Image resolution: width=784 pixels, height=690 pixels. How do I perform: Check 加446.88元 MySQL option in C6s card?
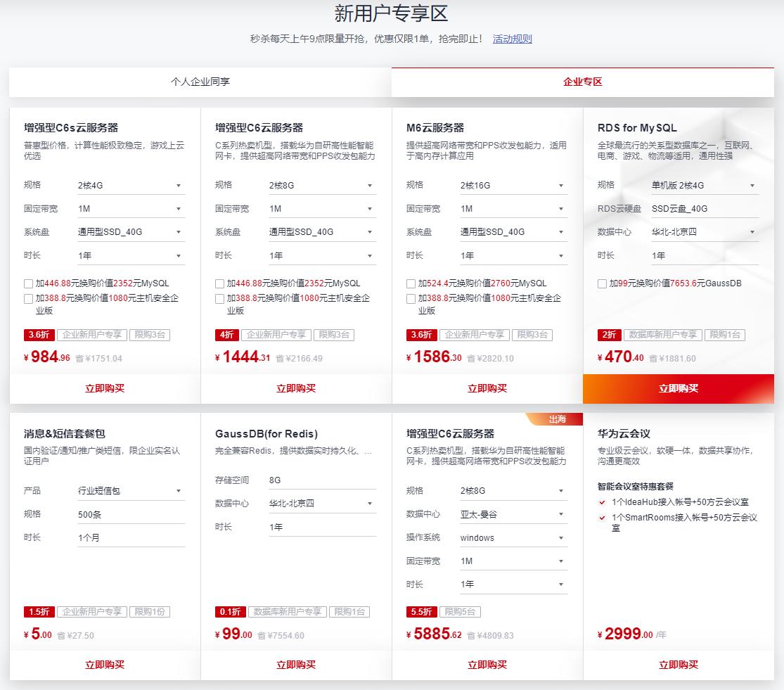[x=29, y=284]
